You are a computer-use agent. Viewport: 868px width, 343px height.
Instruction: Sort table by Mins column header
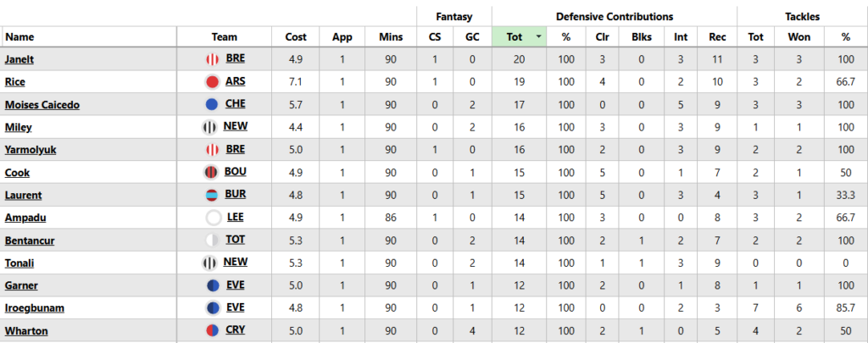click(390, 37)
